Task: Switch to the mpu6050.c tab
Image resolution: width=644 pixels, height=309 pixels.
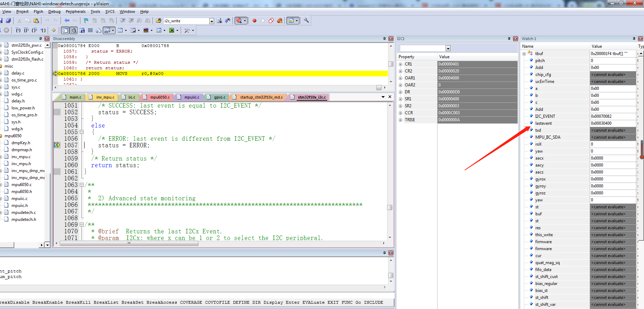Action: 157,97
